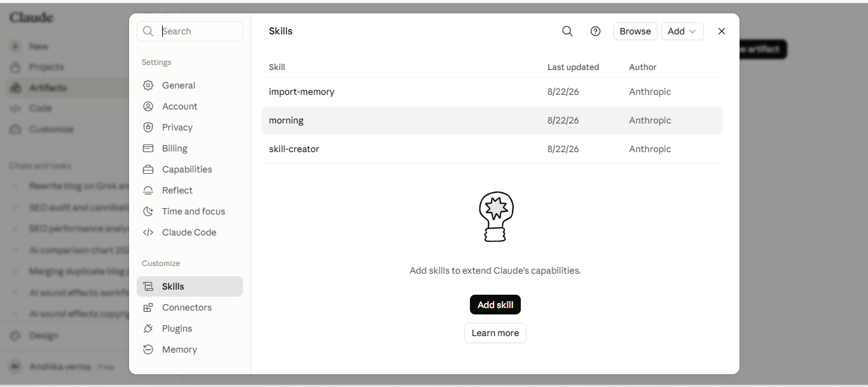This screenshot has width=868, height=387.
Task: Click the Memory icon
Action: tap(148, 349)
